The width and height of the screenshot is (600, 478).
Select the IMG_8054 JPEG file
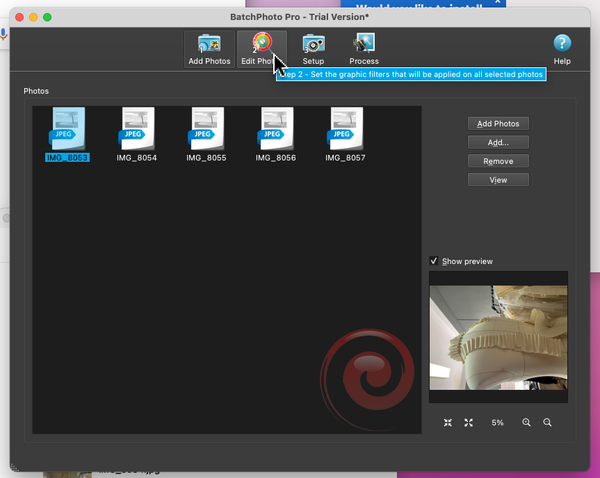click(x=137, y=129)
